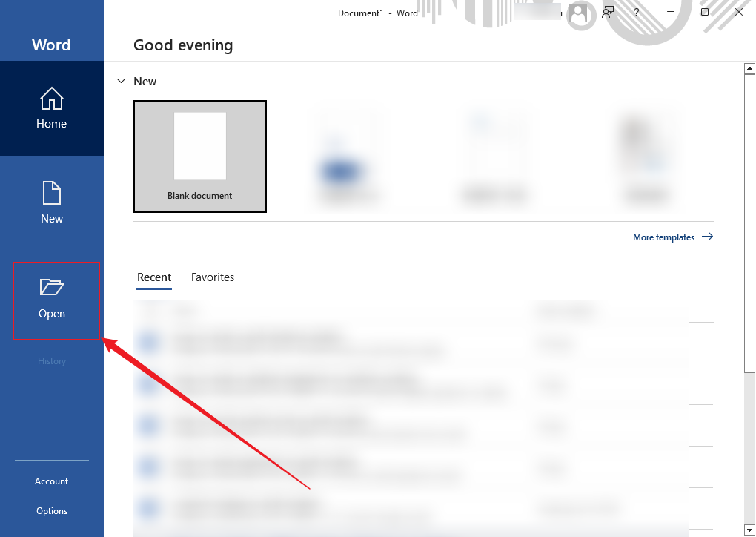Click the Word logo at the top left

[x=51, y=45]
